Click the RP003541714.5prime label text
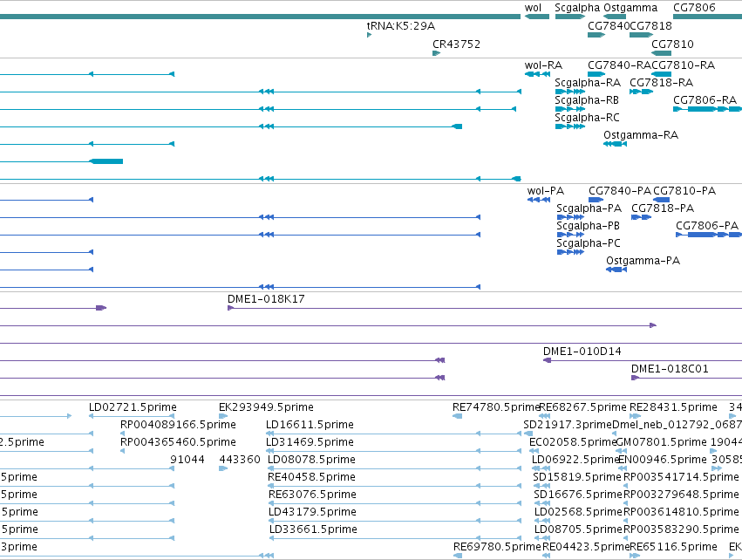Image resolution: width=742 pixels, height=560 pixels. point(681,476)
